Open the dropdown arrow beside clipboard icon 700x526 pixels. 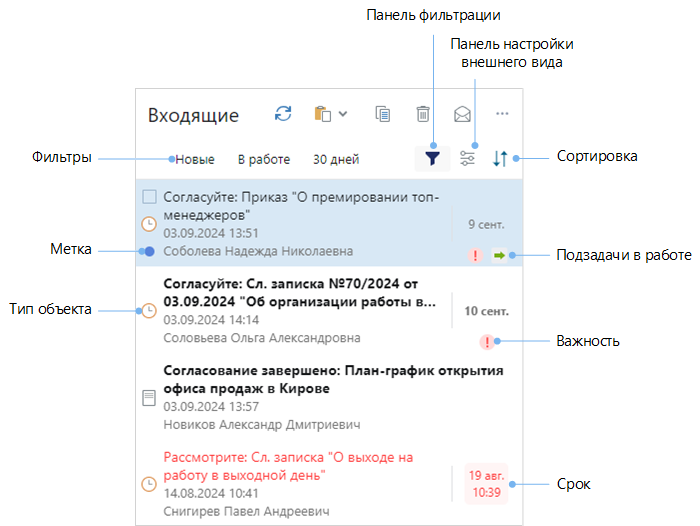click(343, 114)
